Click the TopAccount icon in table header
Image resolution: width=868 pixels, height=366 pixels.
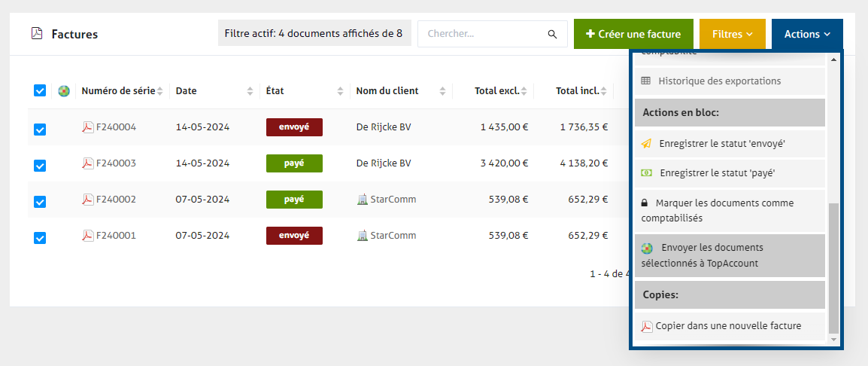(x=64, y=91)
